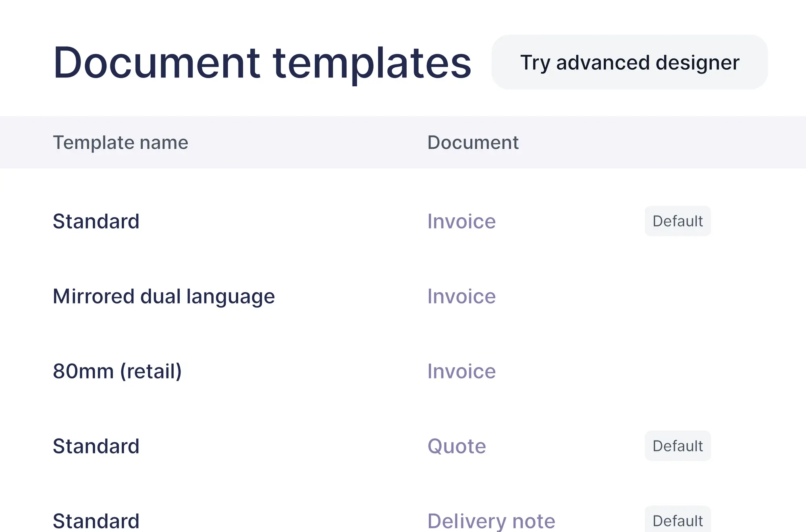
Task: Follow the Invoice link for Mirrored dual language
Action: [x=461, y=297]
